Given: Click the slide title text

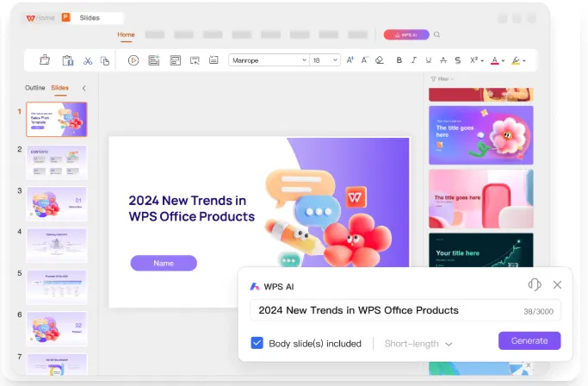Looking at the screenshot, I should [x=191, y=209].
